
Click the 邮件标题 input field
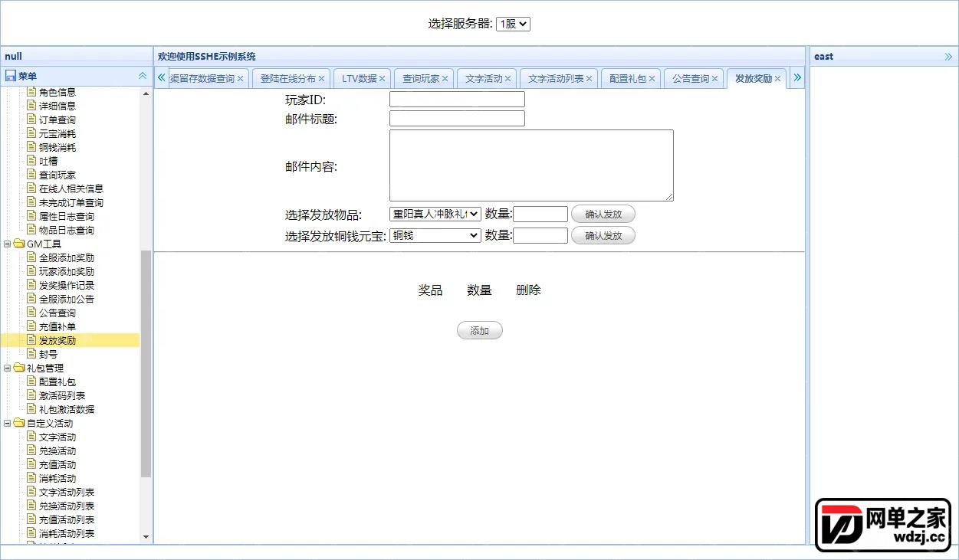click(x=457, y=119)
